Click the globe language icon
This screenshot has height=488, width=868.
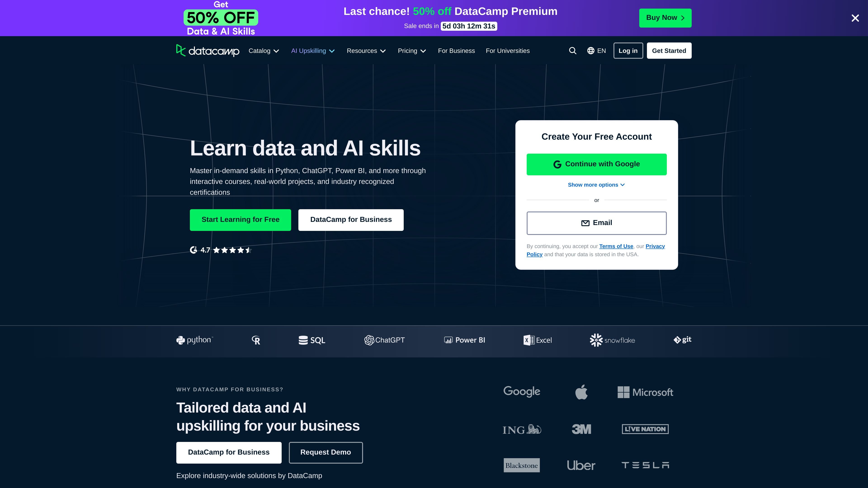tap(591, 51)
